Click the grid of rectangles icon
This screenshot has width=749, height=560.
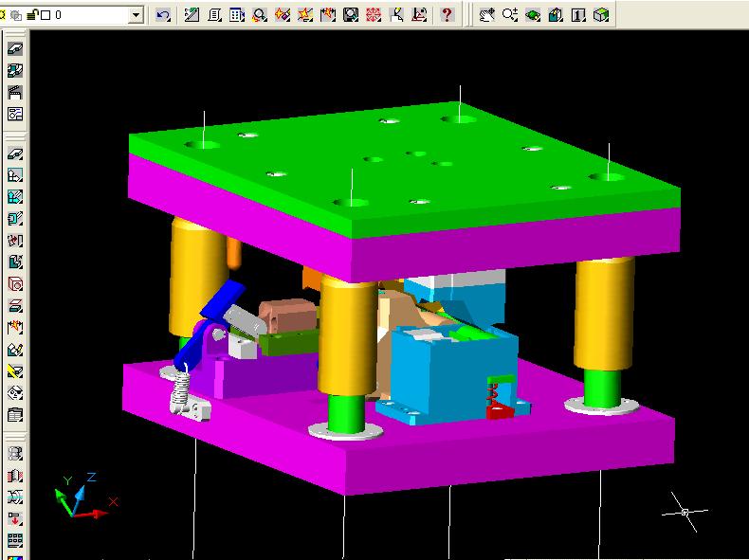tap(15, 540)
